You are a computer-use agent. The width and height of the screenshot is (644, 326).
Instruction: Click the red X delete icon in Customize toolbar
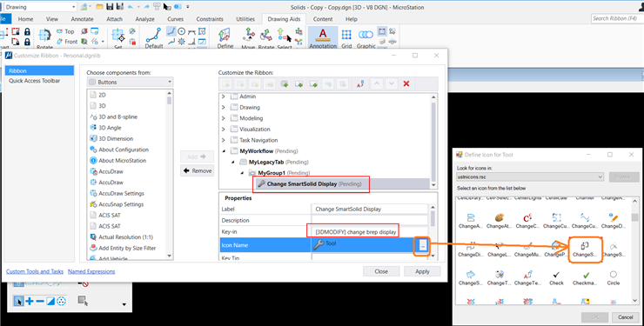pyautogui.click(x=406, y=83)
